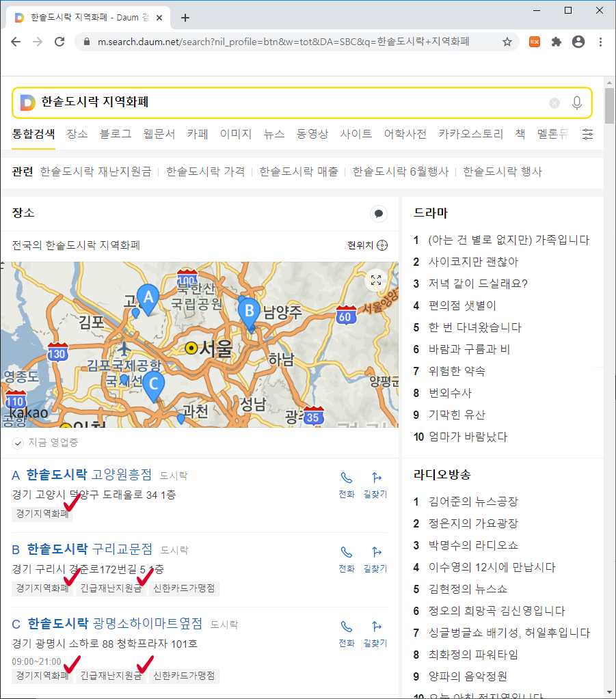Screen dimensions: 616x699
Task: Open related search 한솥도시락 가격
Action: pos(205,172)
